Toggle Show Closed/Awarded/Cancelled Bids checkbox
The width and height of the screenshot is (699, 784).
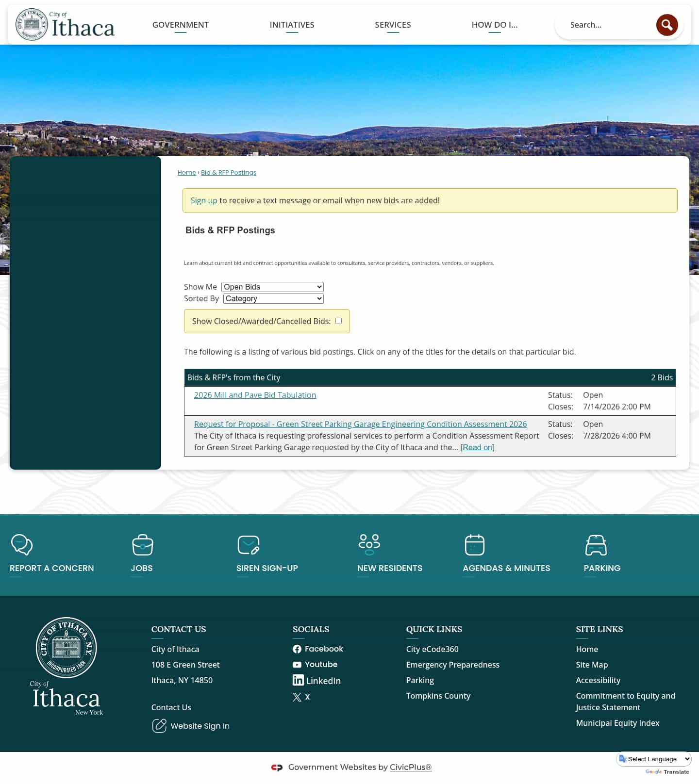pos(339,321)
